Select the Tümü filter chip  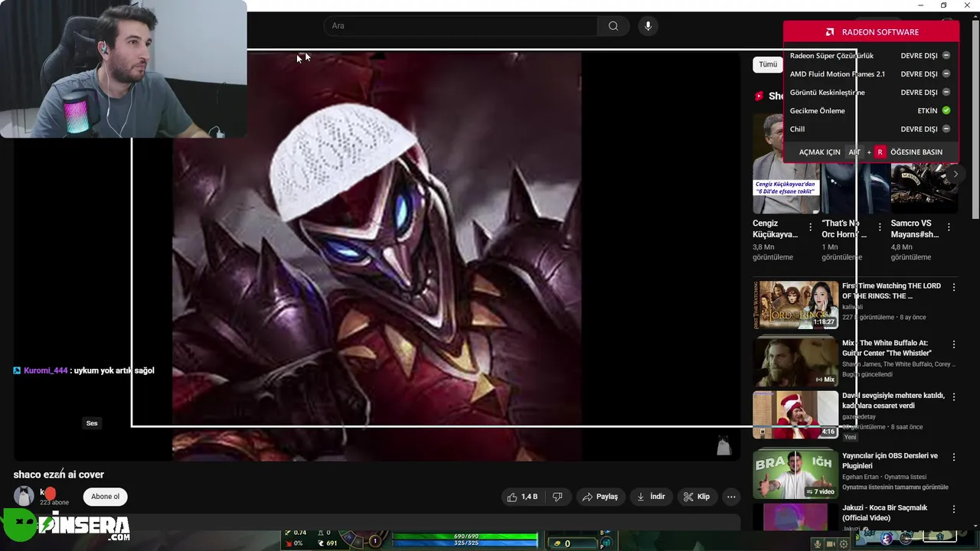tap(767, 65)
